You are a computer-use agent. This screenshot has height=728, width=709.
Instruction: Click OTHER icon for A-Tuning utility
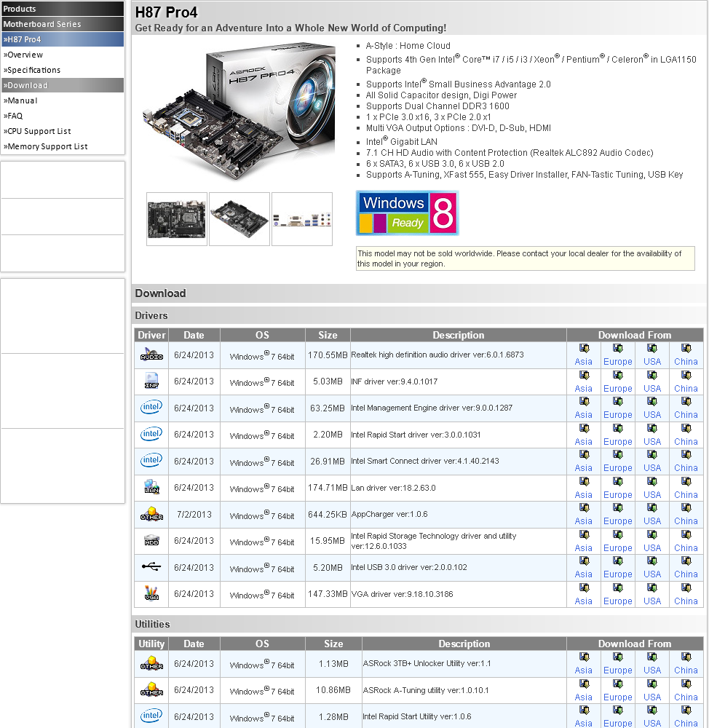pos(151,689)
